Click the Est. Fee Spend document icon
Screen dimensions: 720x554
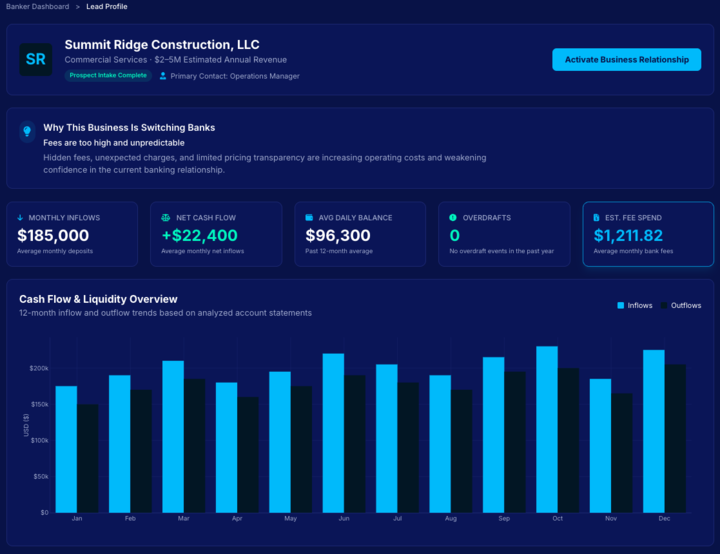coord(597,217)
